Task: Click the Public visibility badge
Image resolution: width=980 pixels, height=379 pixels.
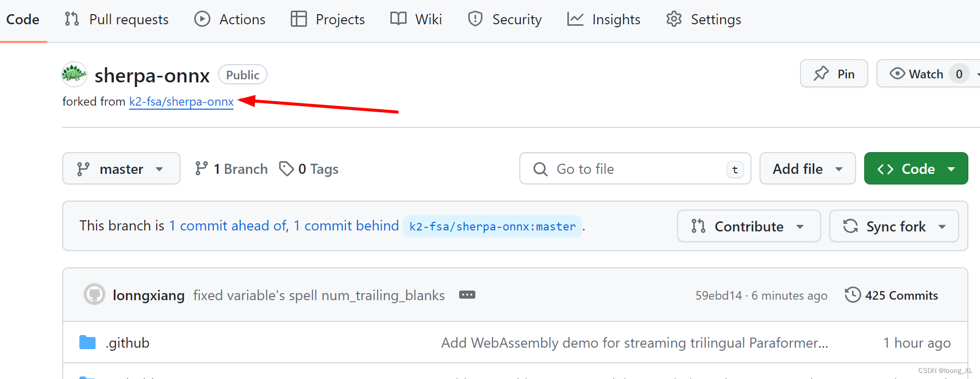Action: point(243,75)
